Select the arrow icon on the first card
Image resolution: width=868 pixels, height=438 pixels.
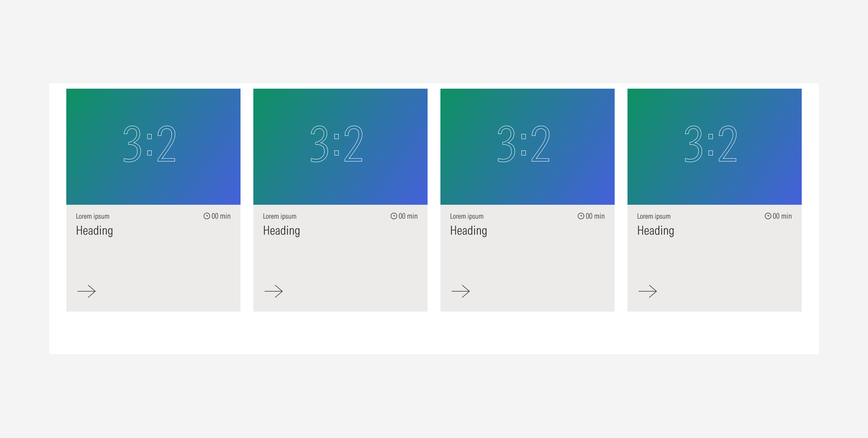coord(87,291)
